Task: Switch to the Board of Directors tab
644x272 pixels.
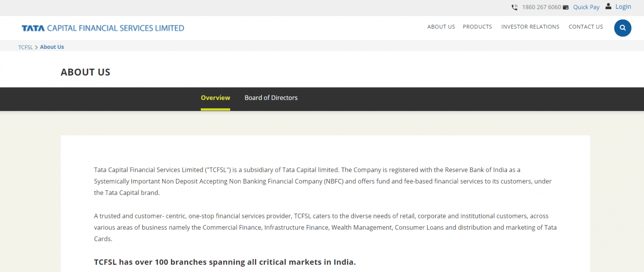Action: click(x=271, y=98)
